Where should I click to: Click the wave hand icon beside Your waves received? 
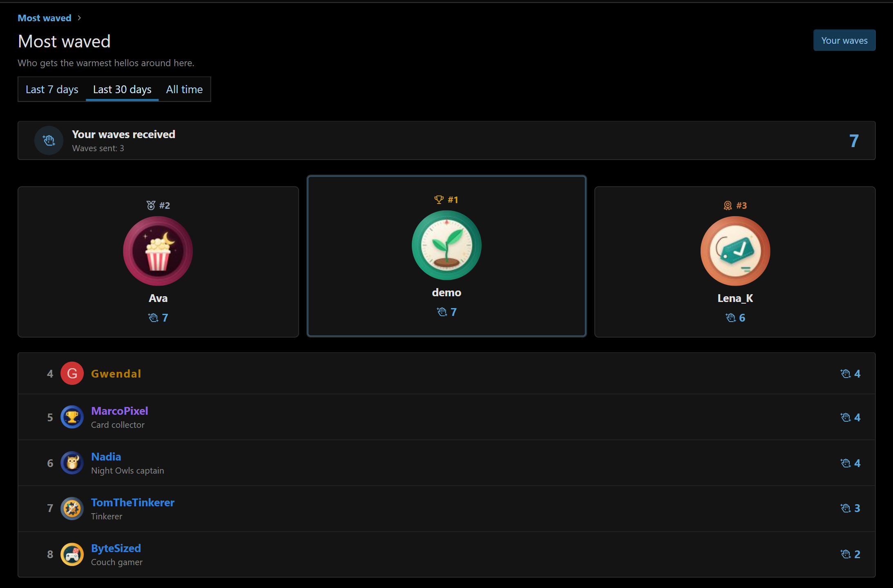49,141
